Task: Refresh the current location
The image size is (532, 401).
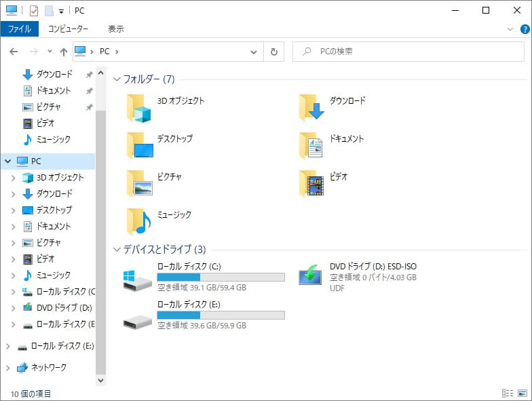Action: [274, 52]
